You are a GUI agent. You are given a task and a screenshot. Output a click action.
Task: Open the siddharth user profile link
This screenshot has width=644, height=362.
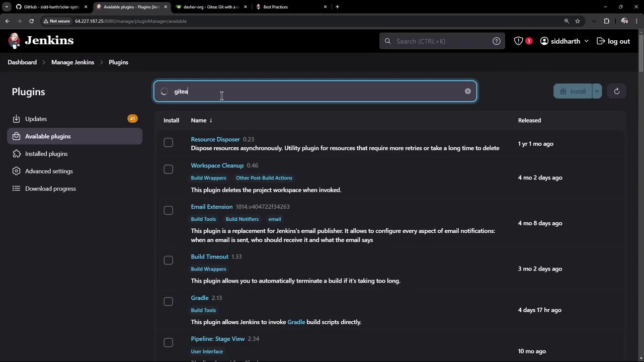tap(560, 41)
